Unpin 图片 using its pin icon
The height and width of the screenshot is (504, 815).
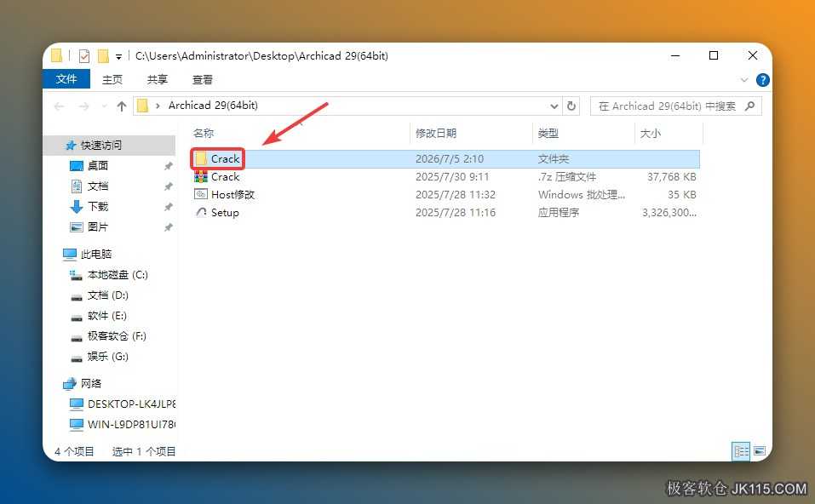(x=168, y=227)
